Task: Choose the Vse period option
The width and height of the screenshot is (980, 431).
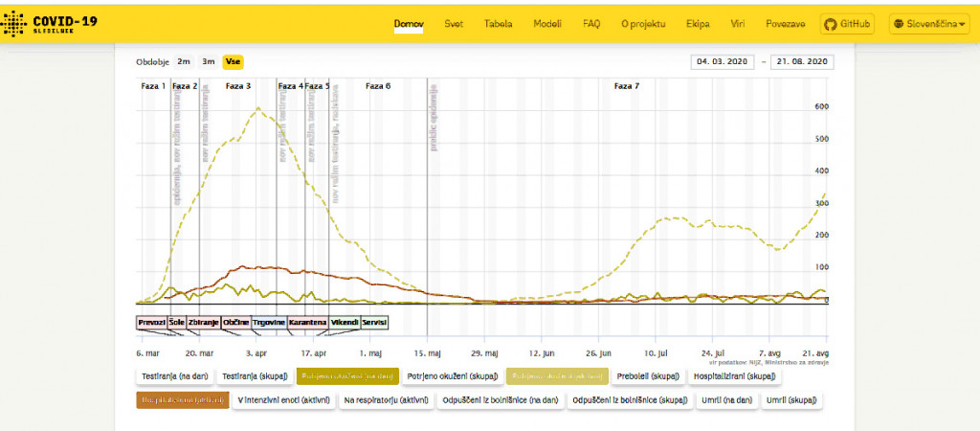Action: tap(233, 62)
